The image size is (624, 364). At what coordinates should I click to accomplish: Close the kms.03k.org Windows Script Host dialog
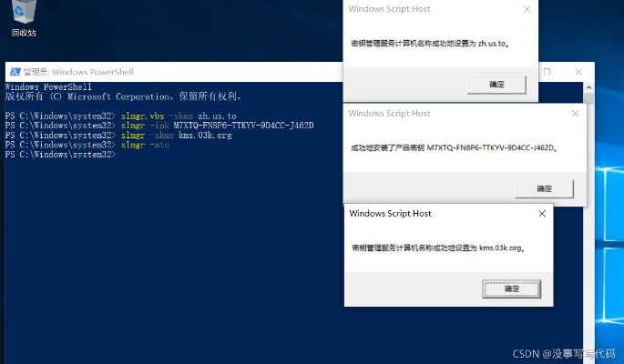(542, 214)
